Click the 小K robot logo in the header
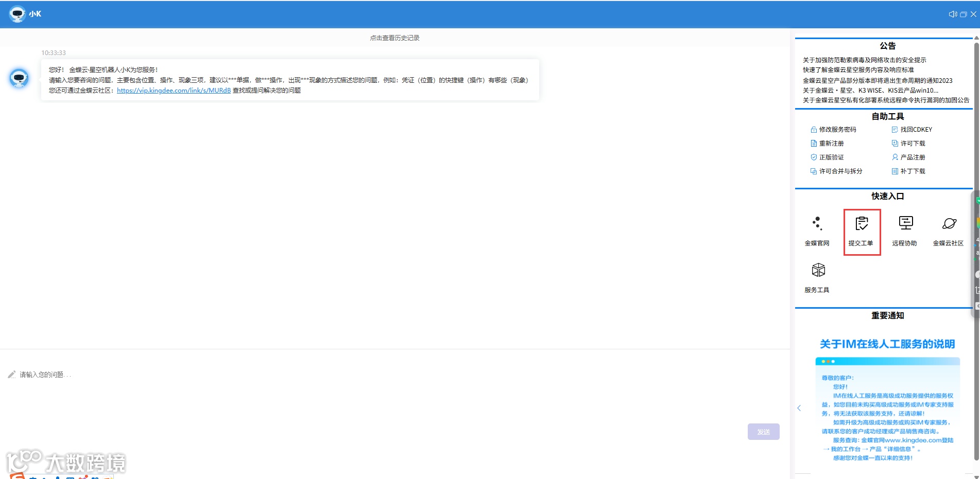The image size is (980, 479). (x=18, y=14)
